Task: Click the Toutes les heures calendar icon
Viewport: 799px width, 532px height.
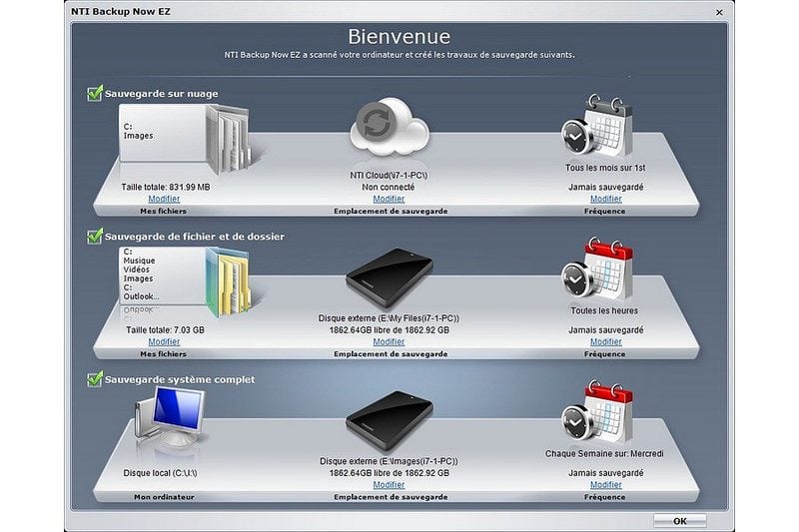Action: point(597,268)
